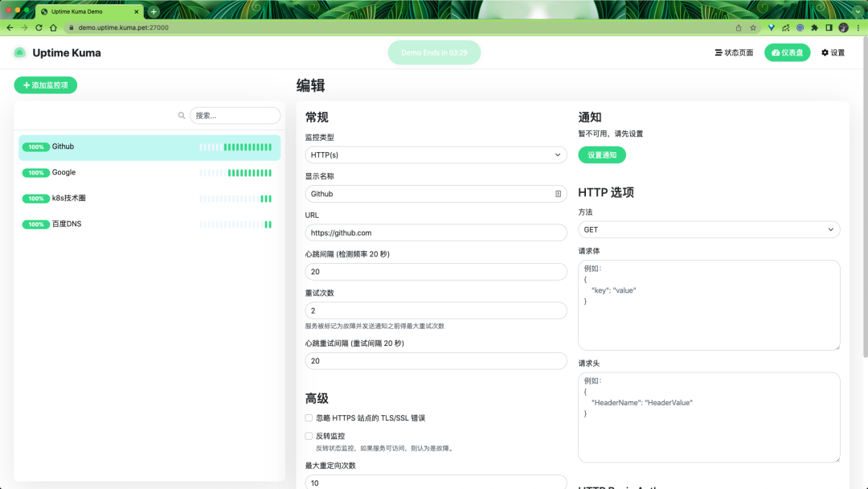
Task: Click the 添加监控项 button
Action: (45, 85)
